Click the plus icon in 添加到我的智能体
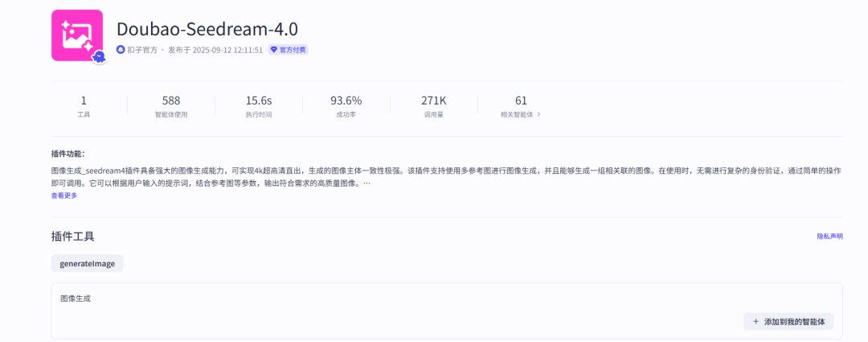 click(x=755, y=322)
